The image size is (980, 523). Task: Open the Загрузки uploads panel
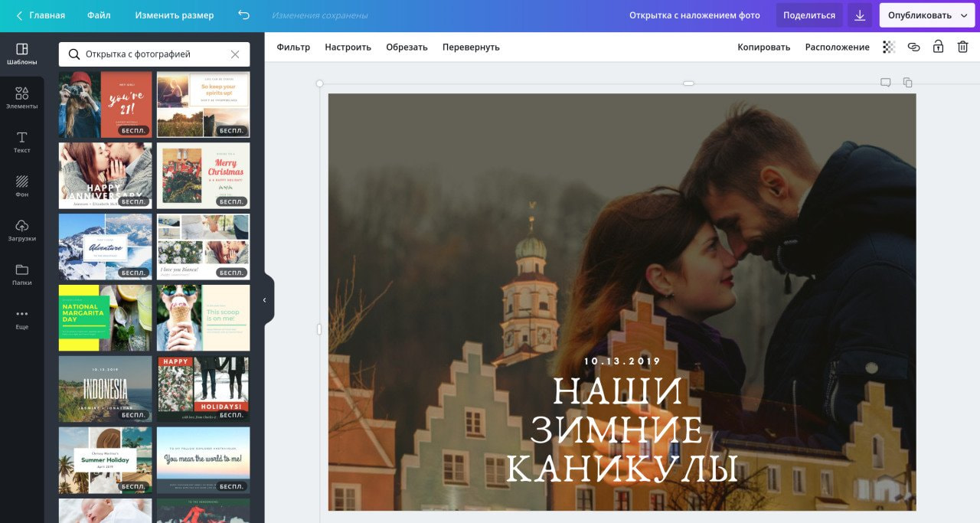tap(21, 230)
